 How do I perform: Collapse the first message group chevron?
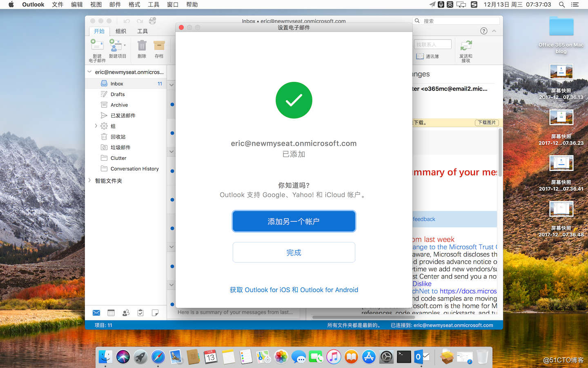pyautogui.click(x=171, y=85)
